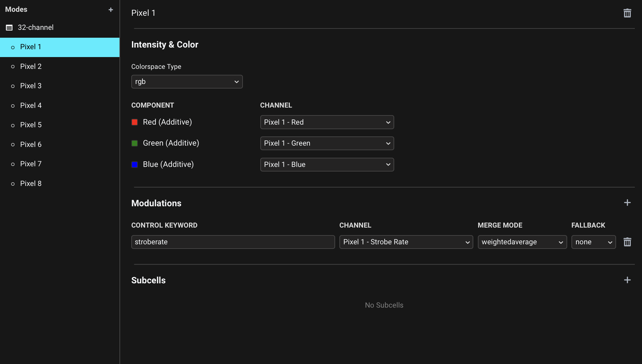Select Pixel 8 in the sidebar

point(60,184)
